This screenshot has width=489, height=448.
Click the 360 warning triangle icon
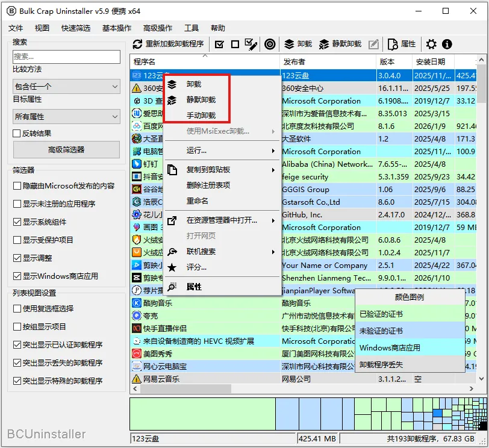(x=136, y=89)
